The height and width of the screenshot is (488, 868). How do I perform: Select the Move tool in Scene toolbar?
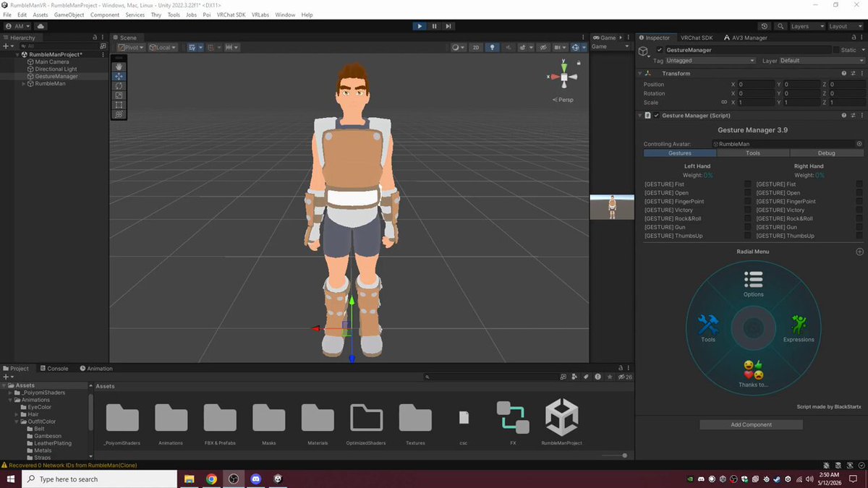pyautogui.click(x=119, y=76)
